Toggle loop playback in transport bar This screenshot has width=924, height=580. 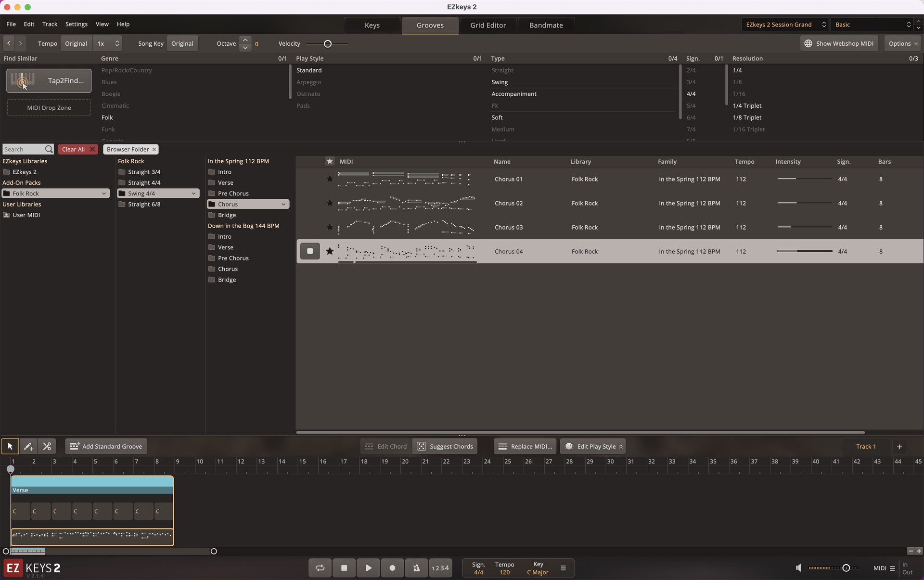(320, 568)
